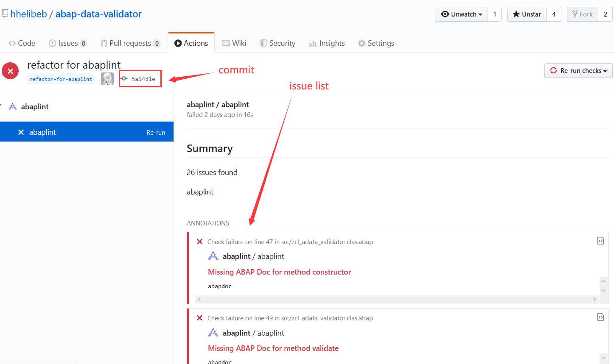This screenshot has height=364, width=614.
Task: Click up arrow of constructor annotation scrollbar
Action: [x=603, y=281]
